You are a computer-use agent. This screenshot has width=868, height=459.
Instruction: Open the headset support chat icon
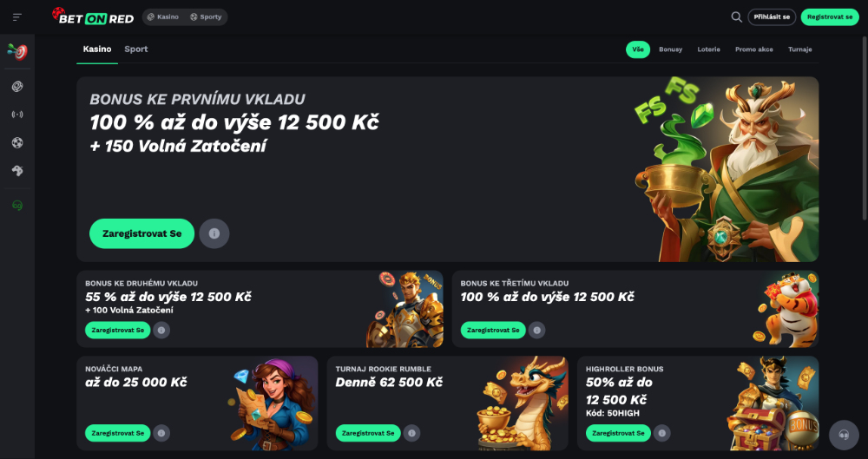pyautogui.click(x=844, y=435)
